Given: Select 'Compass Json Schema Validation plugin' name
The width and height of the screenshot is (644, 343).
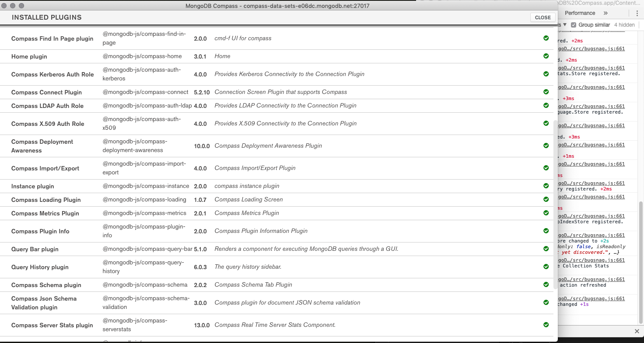Looking at the screenshot, I should (44, 303).
